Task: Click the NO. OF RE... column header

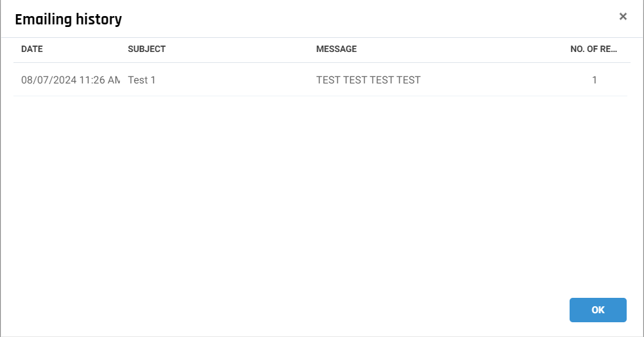Action: [593, 49]
